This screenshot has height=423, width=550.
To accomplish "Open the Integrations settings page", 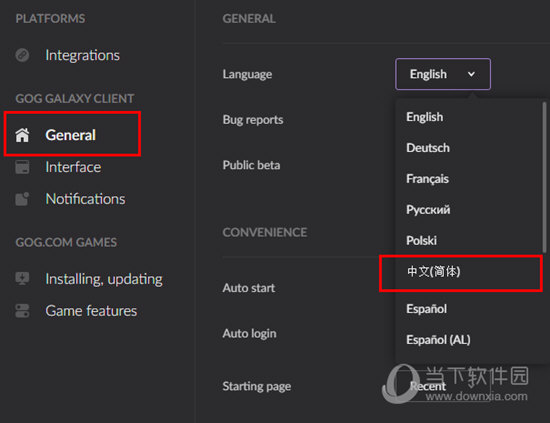I will [x=82, y=55].
